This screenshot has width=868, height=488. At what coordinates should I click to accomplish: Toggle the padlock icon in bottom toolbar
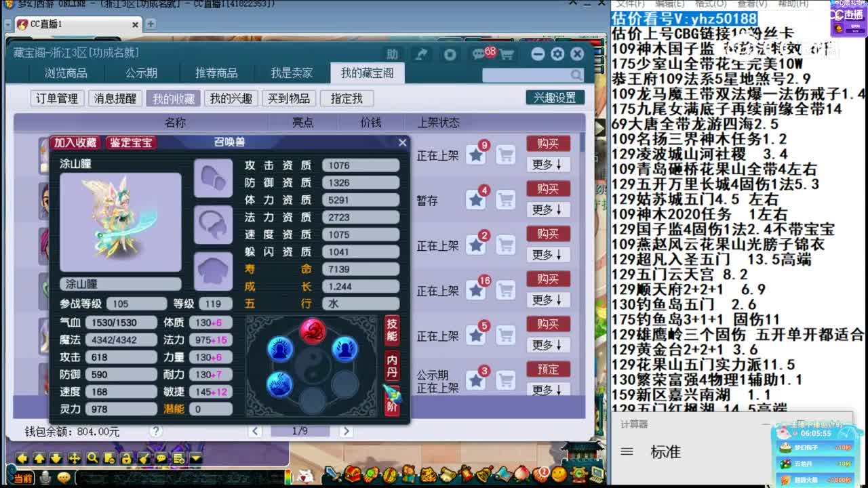point(126,458)
